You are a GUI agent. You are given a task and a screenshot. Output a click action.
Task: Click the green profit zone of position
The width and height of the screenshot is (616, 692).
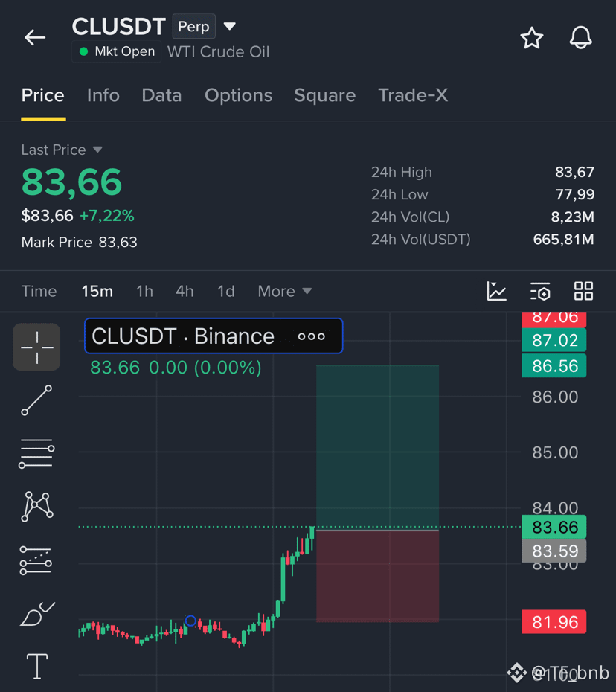(378, 446)
